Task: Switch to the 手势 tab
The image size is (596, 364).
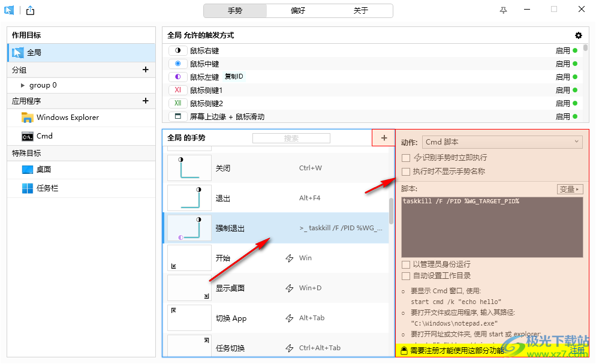Action: [x=235, y=11]
